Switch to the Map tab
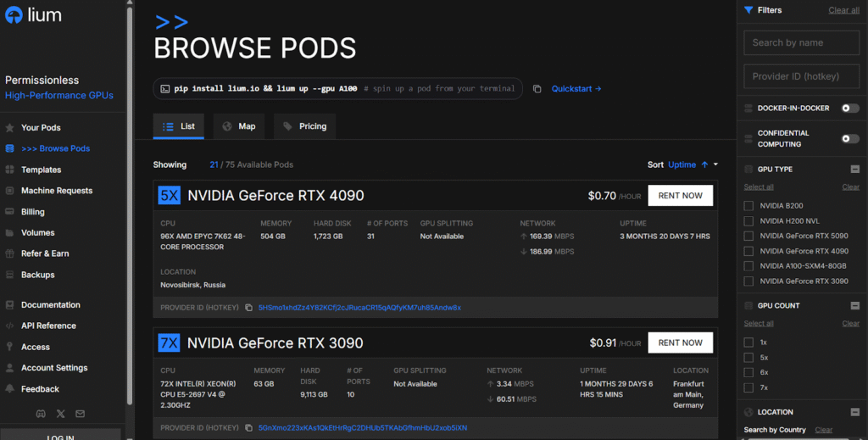Image resolution: width=868 pixels, height=440 pixels. [238, 126]
